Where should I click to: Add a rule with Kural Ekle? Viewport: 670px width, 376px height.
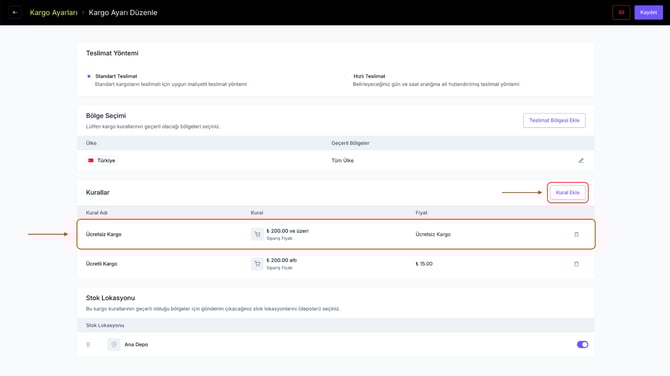tap(567, 193)
